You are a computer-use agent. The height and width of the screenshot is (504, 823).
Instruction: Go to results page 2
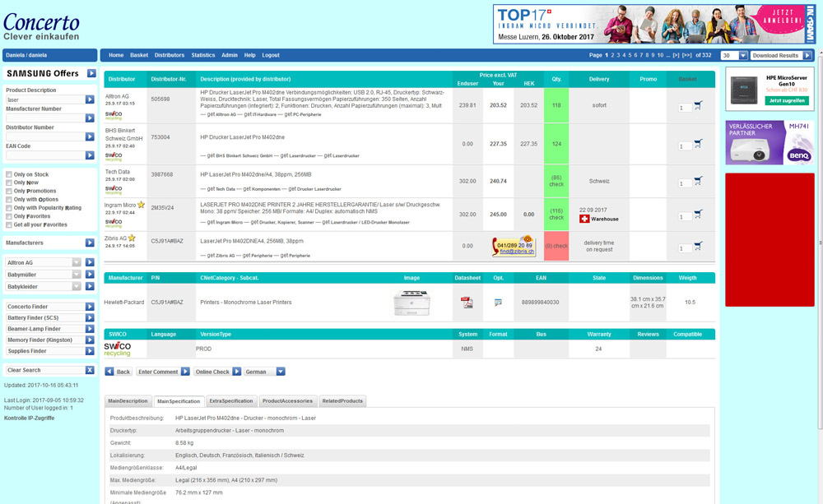point(612,55)
